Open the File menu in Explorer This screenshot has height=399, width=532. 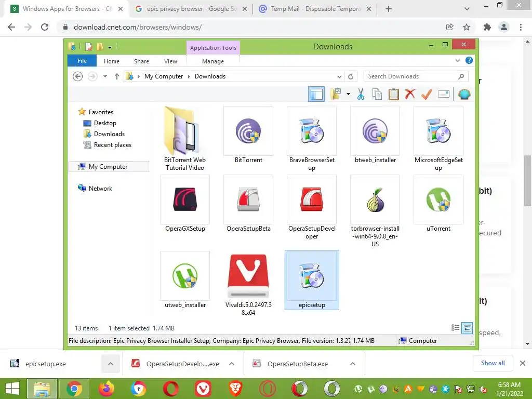[82, 61]
